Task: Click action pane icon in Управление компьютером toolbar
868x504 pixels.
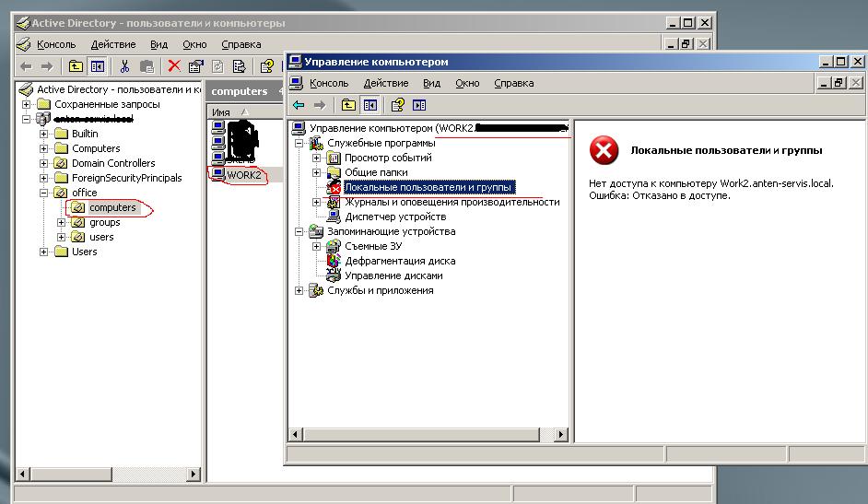Action: [419, 105]
